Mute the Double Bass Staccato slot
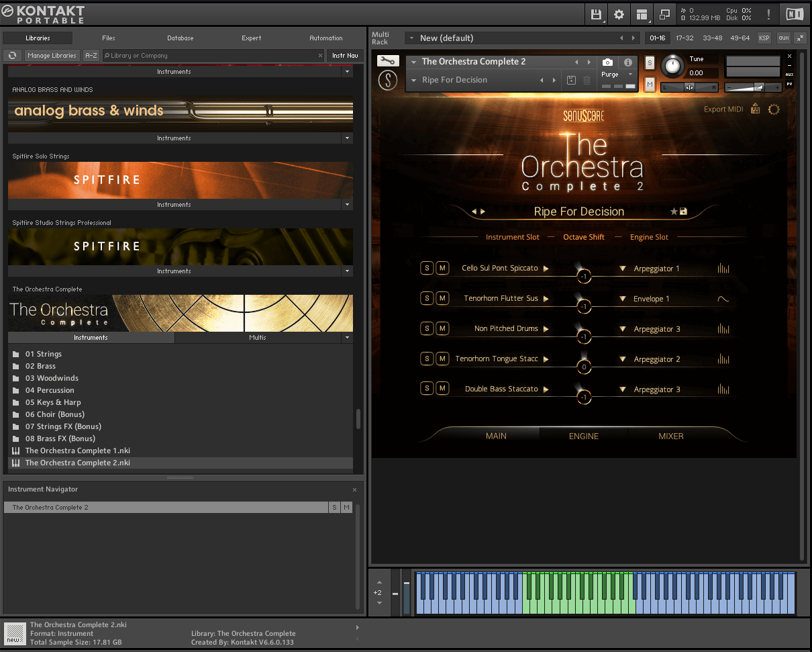Viewport: 812px width, 652px height. pyautogui.click(x=442, y=389)
